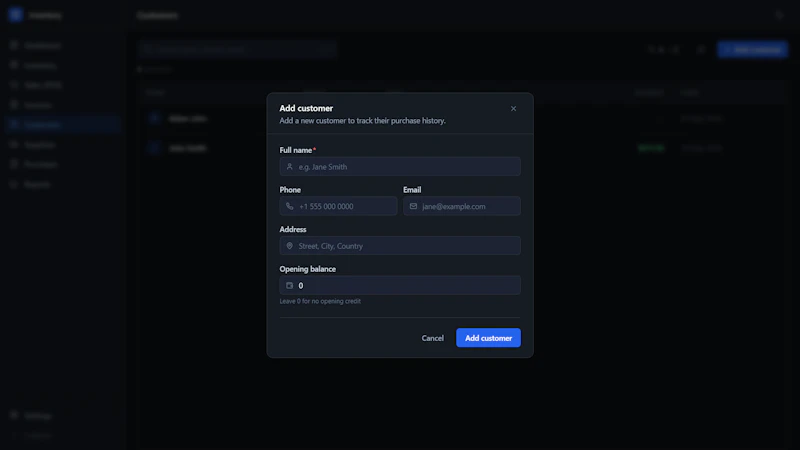Click the Full name input field
800x450 pixels.
tap(400, 167)
